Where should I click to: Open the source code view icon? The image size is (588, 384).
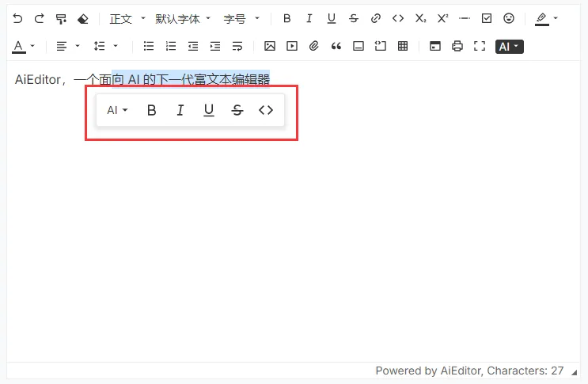click(435, 46)
